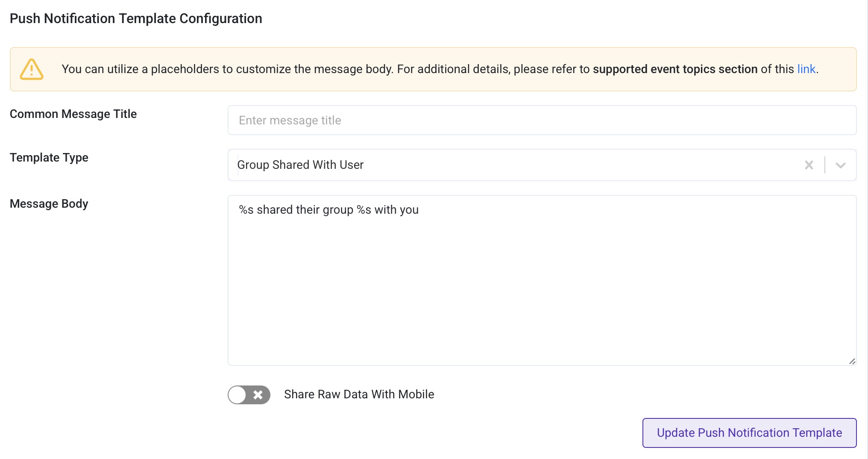Screen dimensions: 868x459
Task: Expand the Template Type chevron arrow
Action: tap(840, 165)
